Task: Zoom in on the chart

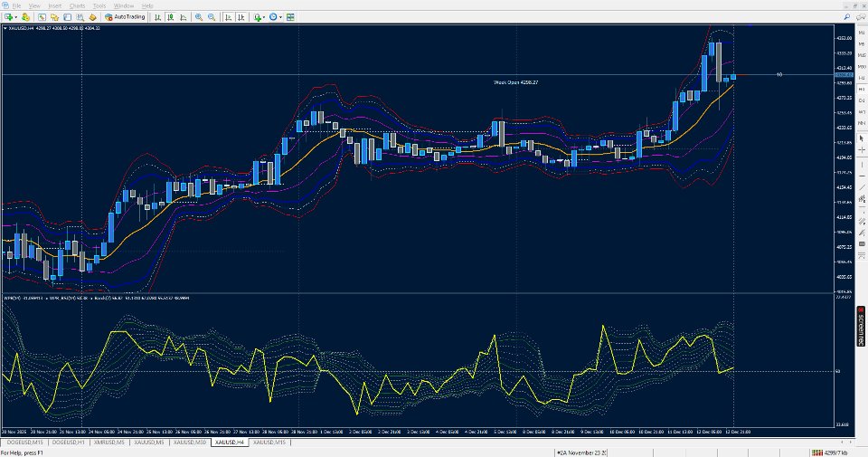Action: pyautogui.click(x=199, y=17)
